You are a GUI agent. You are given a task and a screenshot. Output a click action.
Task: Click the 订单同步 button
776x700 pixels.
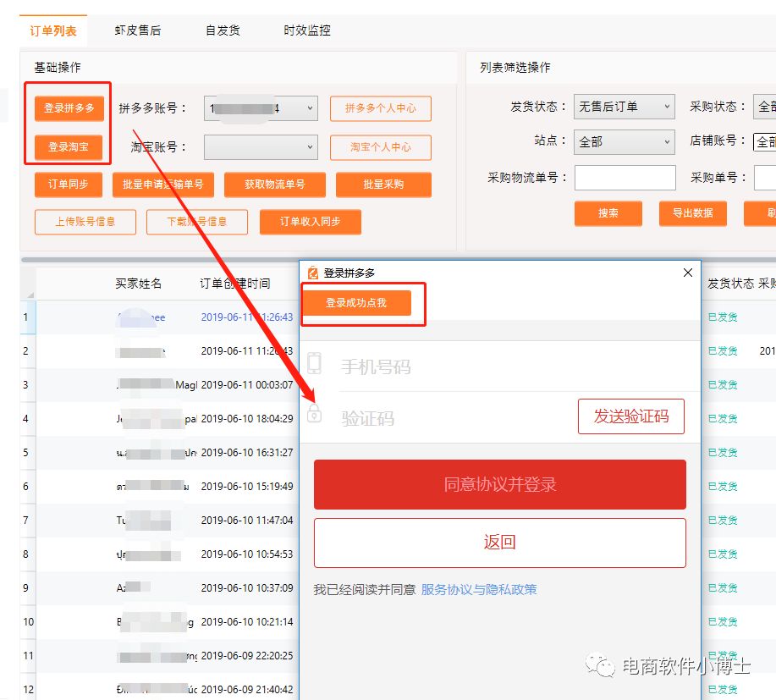[x=69, y=185]
